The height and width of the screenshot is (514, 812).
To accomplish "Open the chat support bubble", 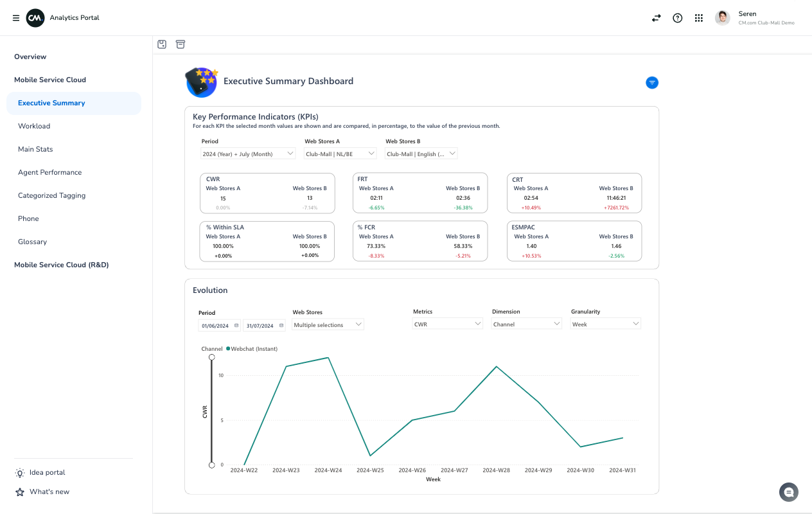I will pyautogui.click(x=788, y=492).
